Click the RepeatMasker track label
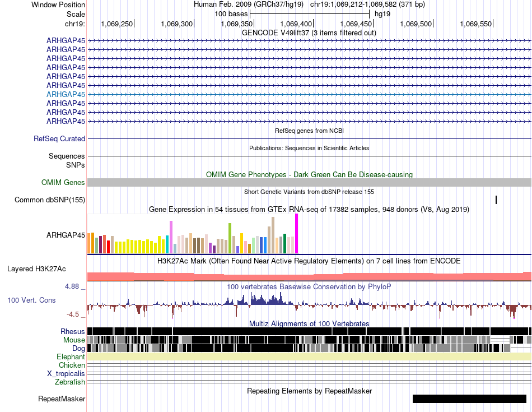The height and width of the screenshot is (412, 532). 62,399
